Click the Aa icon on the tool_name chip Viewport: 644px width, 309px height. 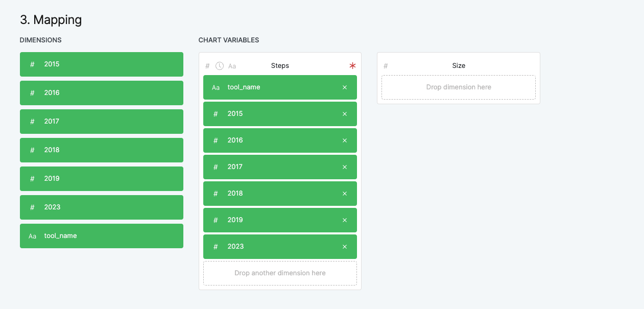click(216, 87)
